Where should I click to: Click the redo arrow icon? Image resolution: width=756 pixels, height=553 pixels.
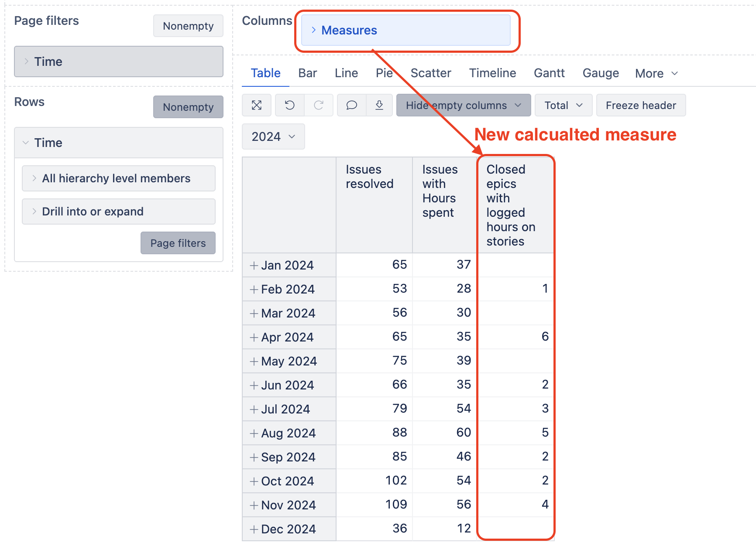(x=319, y=105)
